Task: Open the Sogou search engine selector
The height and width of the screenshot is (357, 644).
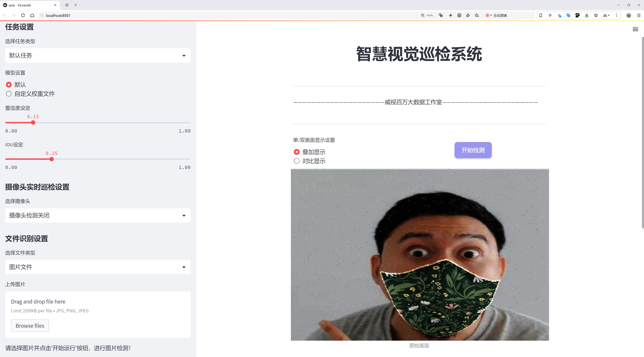Action: (488, 15)
